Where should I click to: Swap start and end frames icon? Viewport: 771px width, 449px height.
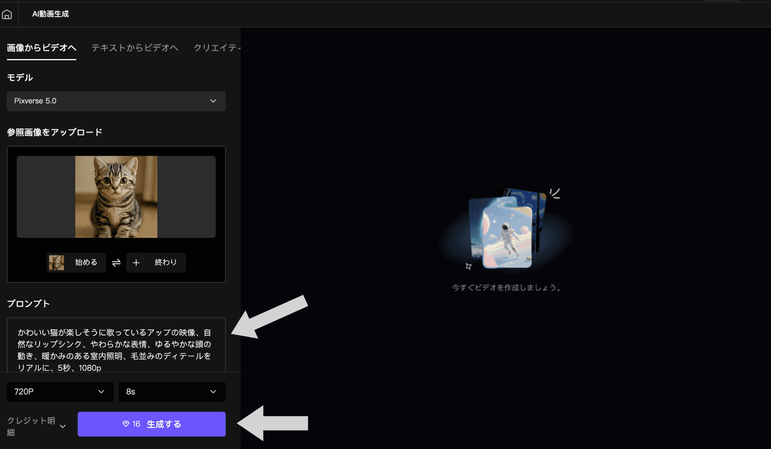[x=116, y=263]
